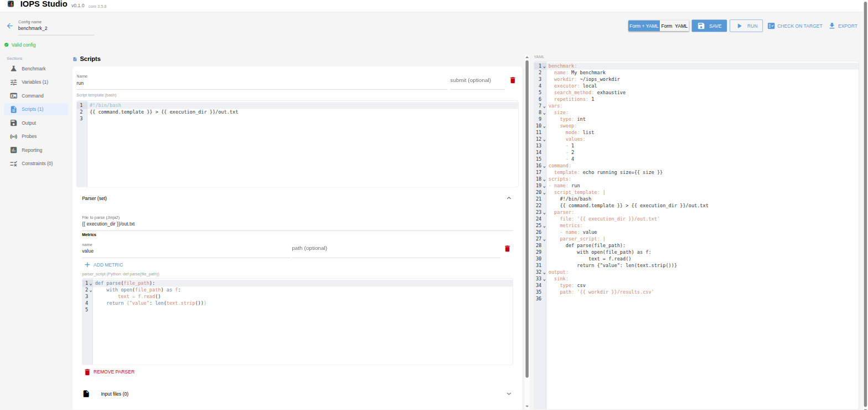Click the form panel vertical scrollbar
The height and width of the screenshot is (410, 868).
point(527,219)
